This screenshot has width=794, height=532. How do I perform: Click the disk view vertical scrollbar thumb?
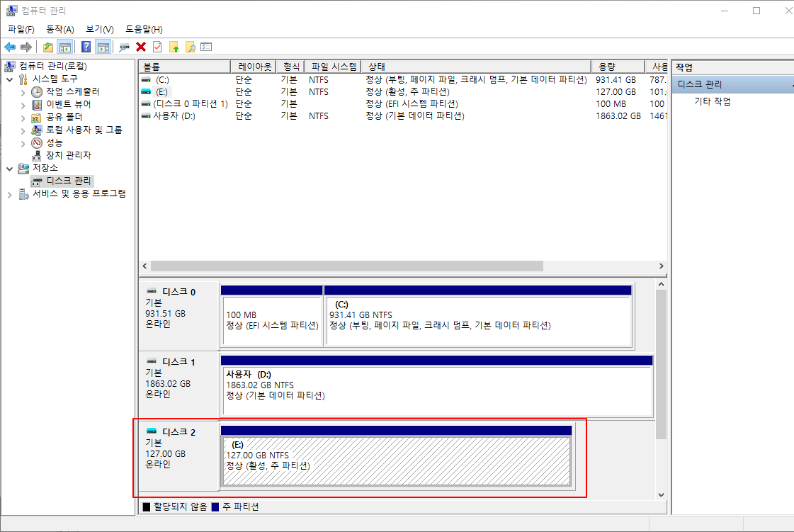click(662, 365)
